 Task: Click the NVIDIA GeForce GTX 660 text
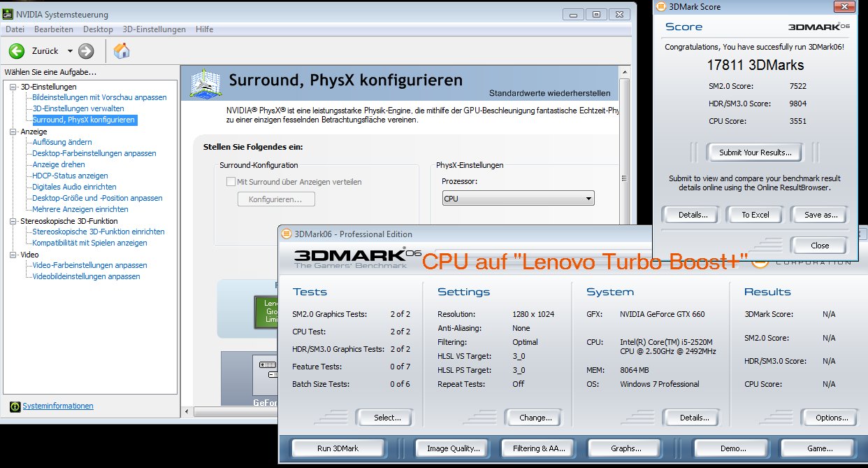click(663, 314)
